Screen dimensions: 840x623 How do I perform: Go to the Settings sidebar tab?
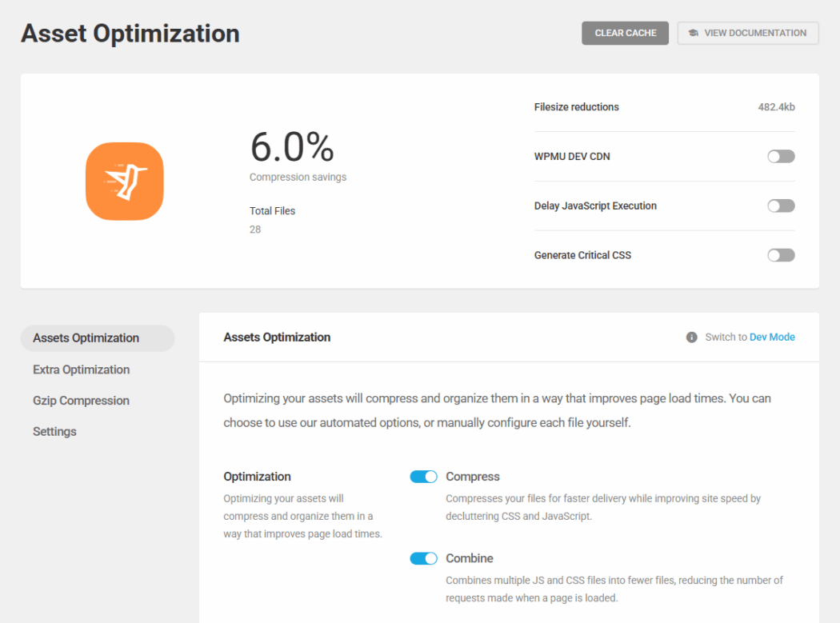54,432
